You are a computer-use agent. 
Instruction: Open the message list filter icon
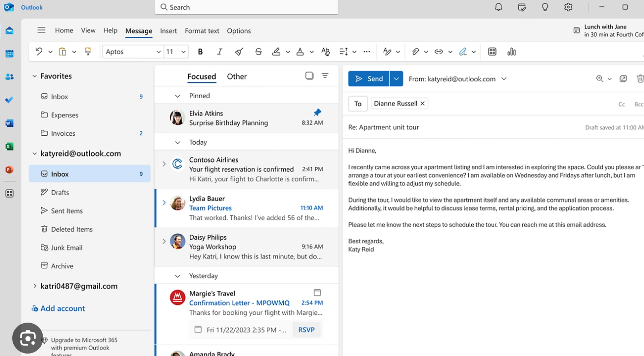(325, 76)
